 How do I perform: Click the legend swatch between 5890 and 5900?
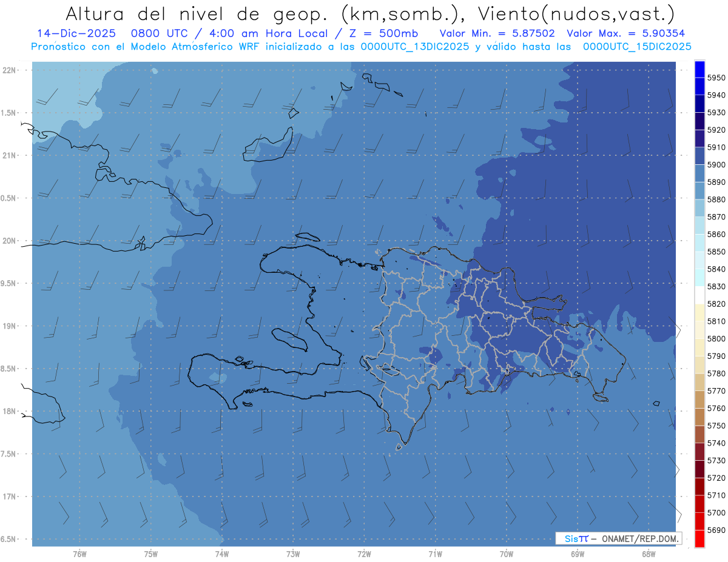(699, 173)
